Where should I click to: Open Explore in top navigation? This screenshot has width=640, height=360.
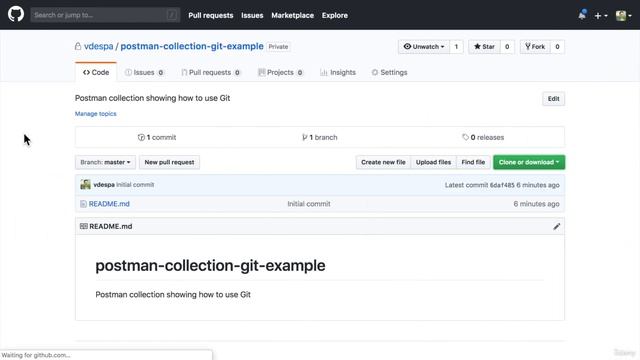coord(335,16)
